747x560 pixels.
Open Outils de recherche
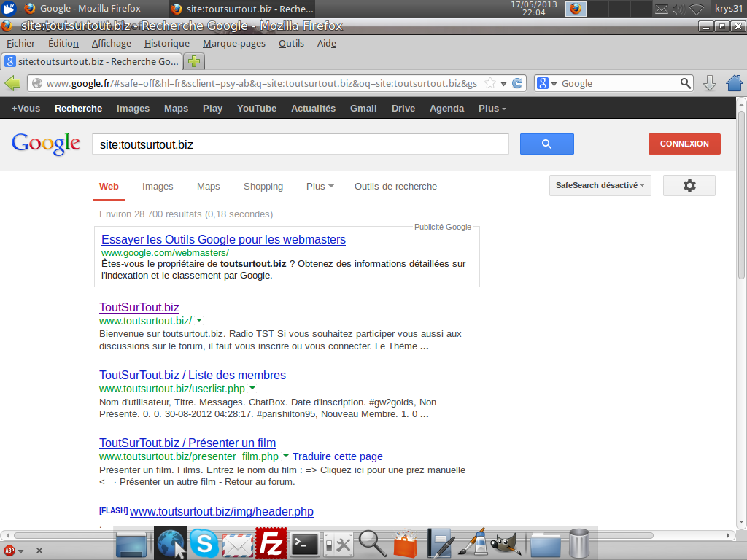[395, 186]
